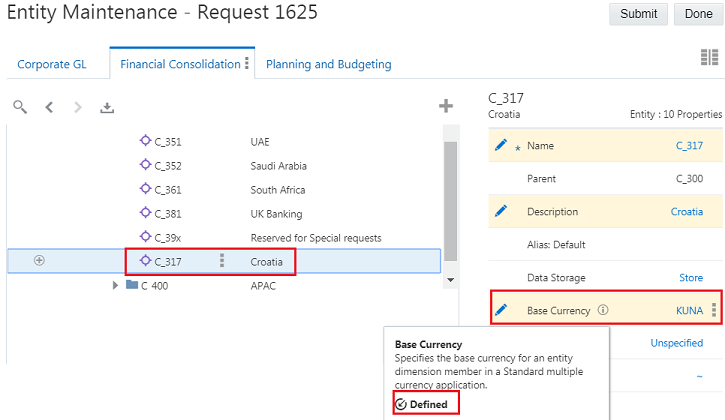Click the download hierarchy icon

[x=107, y=107]
